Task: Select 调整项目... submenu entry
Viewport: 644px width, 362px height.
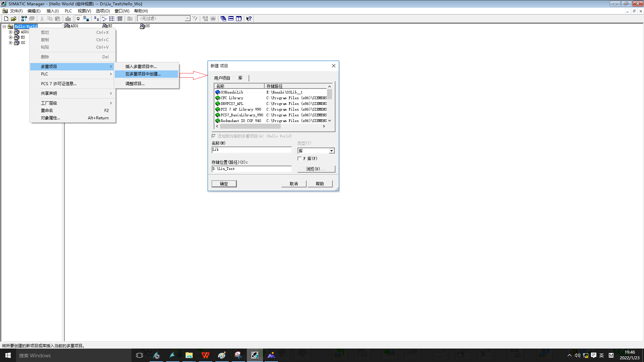Action: click(x=135, y=84)
